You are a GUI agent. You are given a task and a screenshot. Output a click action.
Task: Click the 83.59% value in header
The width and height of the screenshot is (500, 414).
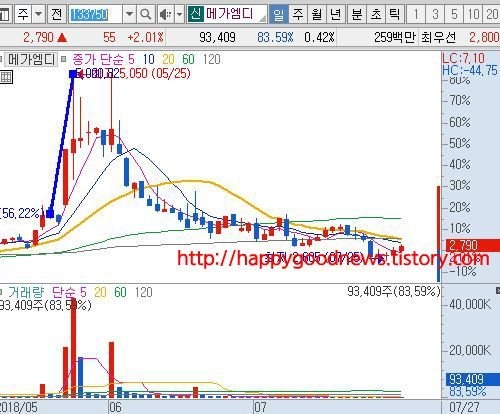(275, 37)
